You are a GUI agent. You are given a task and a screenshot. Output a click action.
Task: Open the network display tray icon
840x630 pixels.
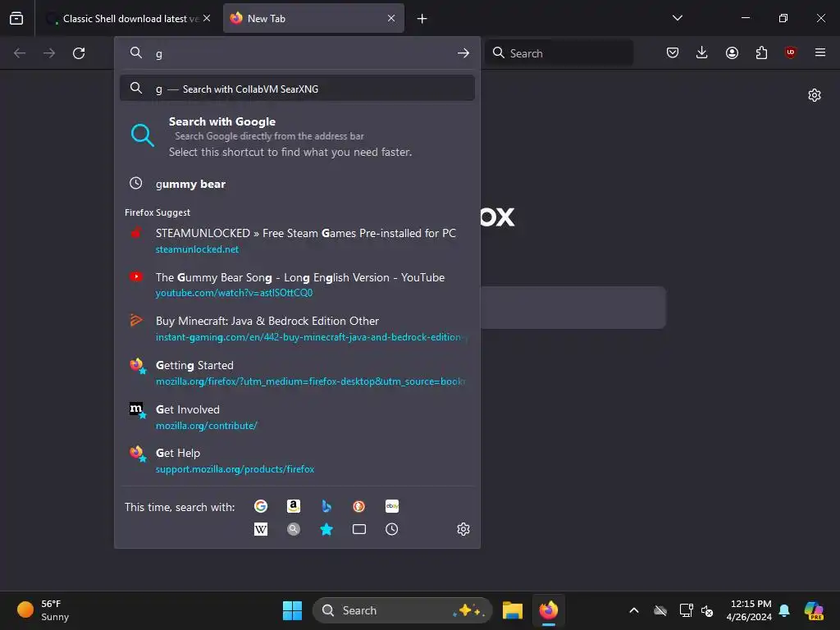pyautogui.click(x=686, y=610)
